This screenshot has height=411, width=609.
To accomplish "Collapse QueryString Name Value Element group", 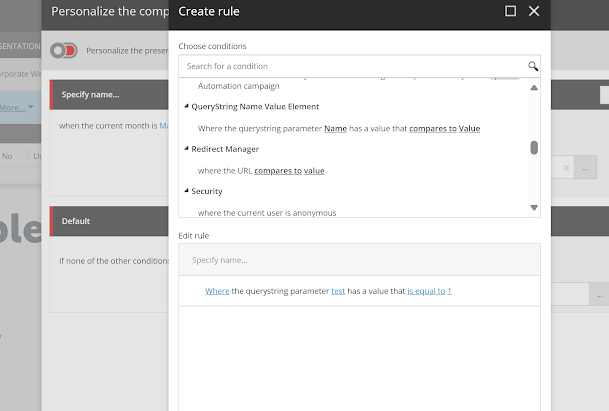I will (x=186, y=106).
